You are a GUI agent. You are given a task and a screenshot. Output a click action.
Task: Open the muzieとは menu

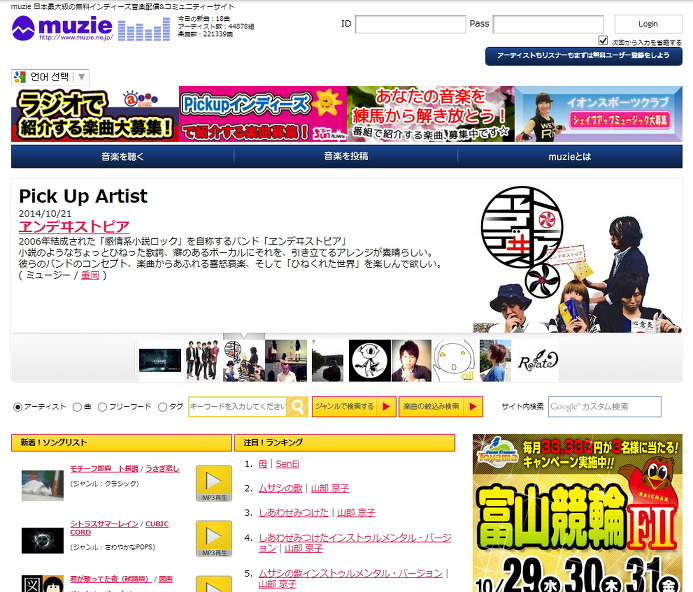(570, 157)
